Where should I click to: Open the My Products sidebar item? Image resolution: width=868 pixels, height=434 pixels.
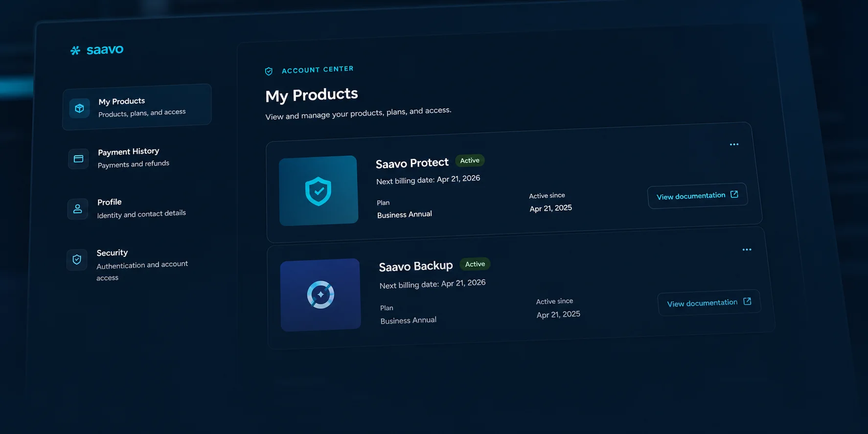coord(137,107)
